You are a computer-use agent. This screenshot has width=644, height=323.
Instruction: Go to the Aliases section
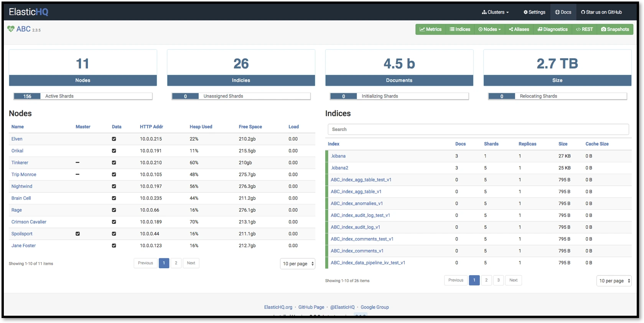click(x=519, y=30)
